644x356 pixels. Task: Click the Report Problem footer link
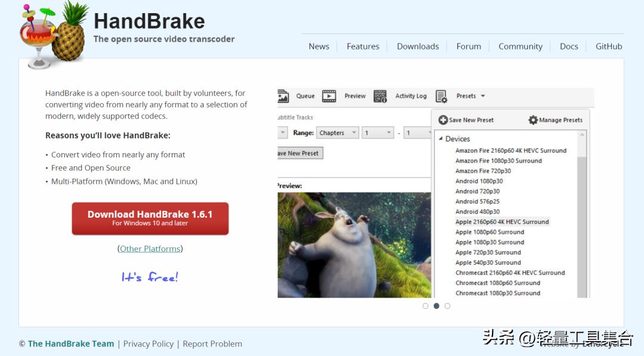point(212,343)
